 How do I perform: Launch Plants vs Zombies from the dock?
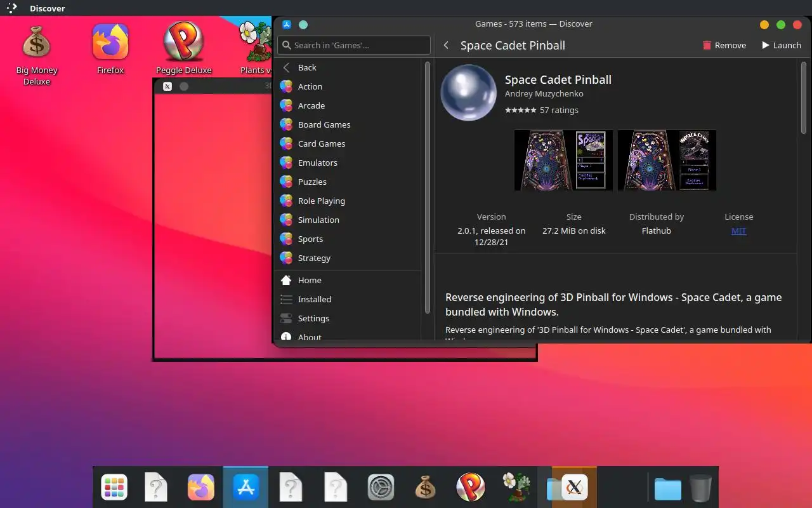[x=516, y=488]
